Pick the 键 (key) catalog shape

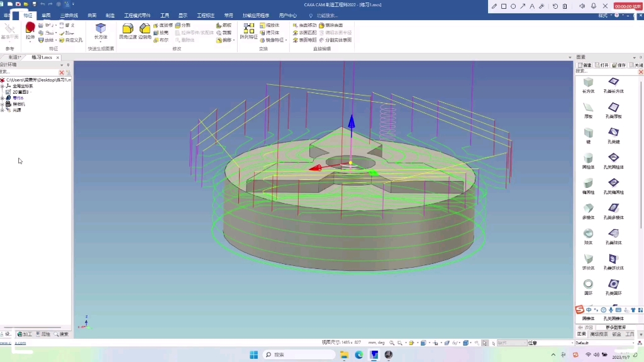[588, 136]
